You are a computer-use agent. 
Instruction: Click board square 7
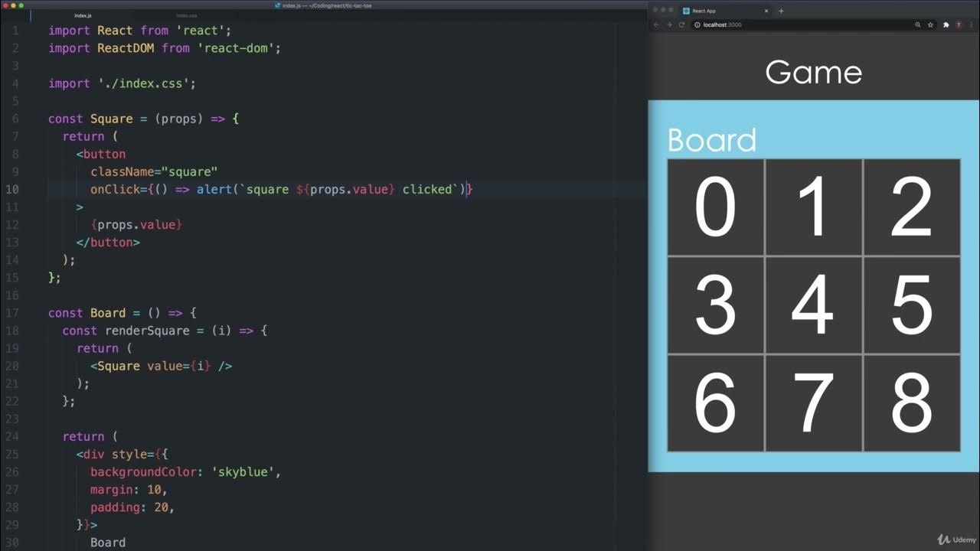tap(813, 403)
